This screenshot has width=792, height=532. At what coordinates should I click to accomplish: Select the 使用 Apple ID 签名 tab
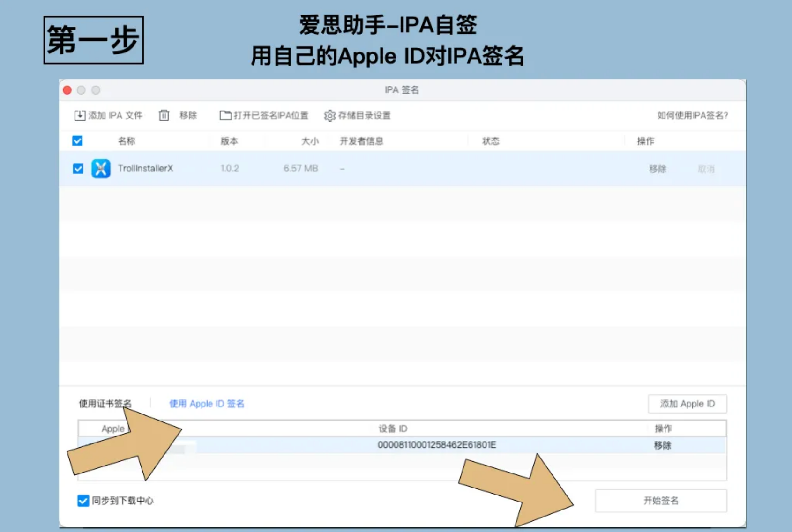[x=207, y=404]
